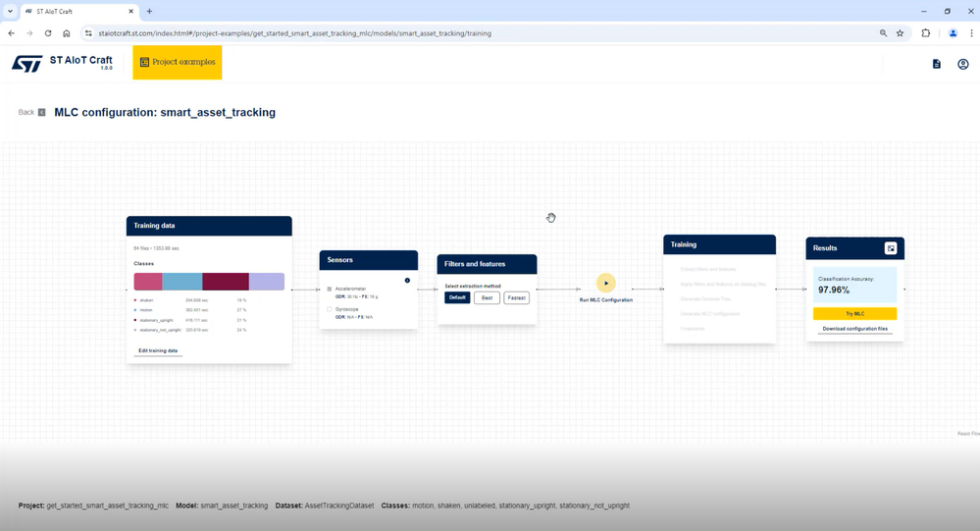The width and height of the screenshot is (980, 531).
Task: Select the Best extraction method
Action: click(x=487, y=297)
